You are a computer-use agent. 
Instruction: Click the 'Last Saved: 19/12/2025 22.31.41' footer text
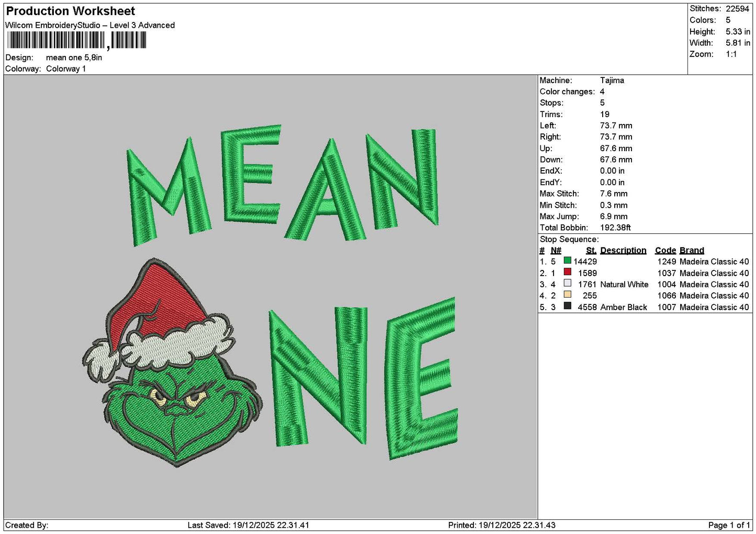(x=249, y=525)
